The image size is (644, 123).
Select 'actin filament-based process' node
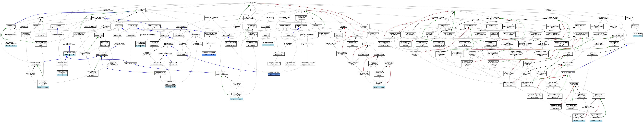284,18
